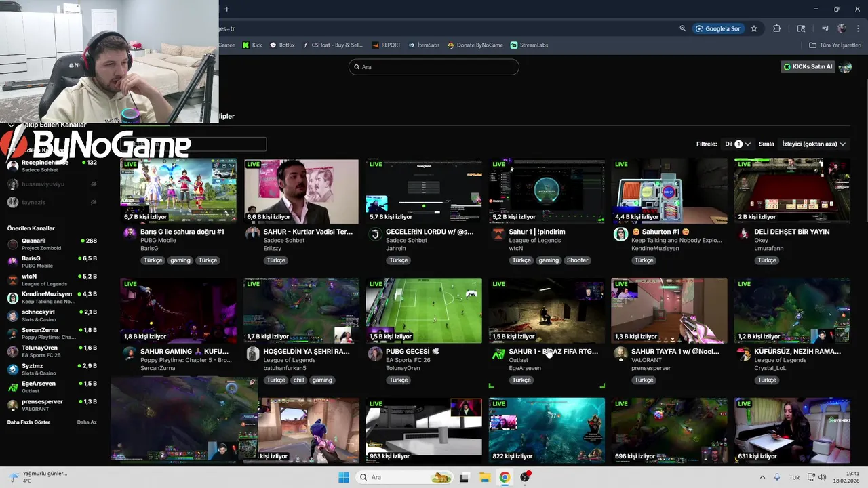This screenshot has width=868, height=488.
Task: Click the Windows taskbar search box
Action: tap(406, 477)
